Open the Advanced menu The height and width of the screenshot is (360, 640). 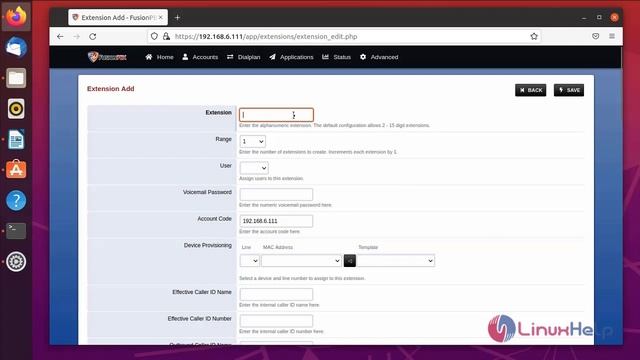tap(379, 57)
